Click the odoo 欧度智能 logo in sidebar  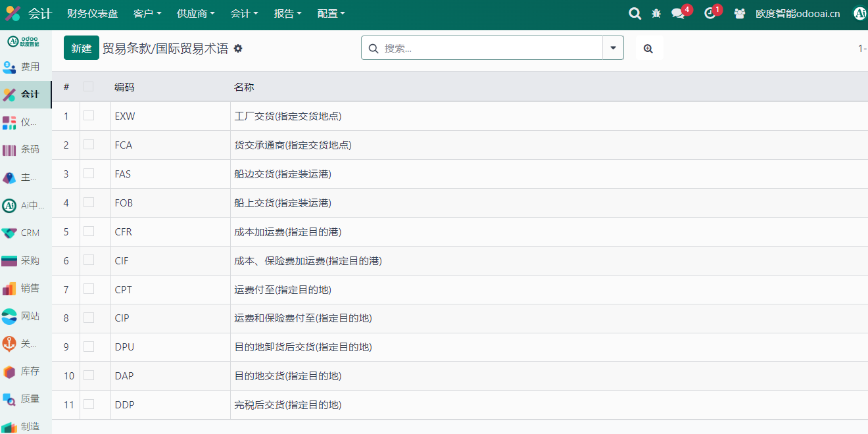[23, 41]
